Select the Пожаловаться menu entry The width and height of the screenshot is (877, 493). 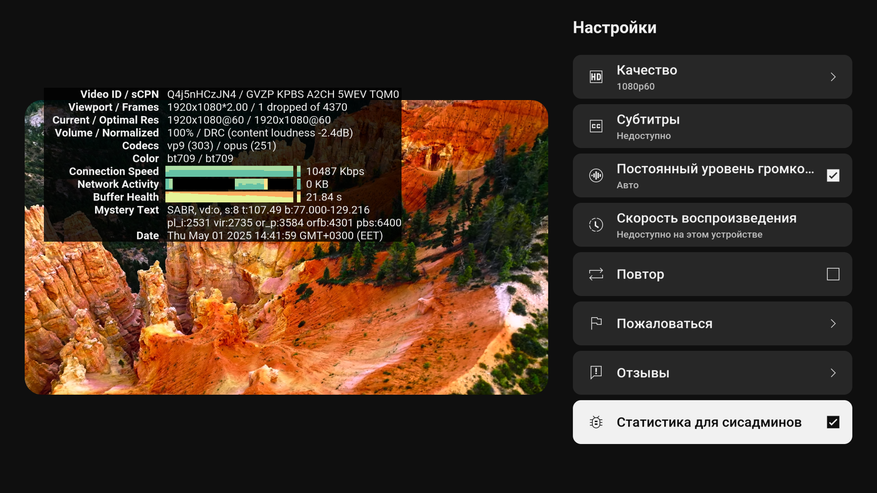tap(712, 323)
